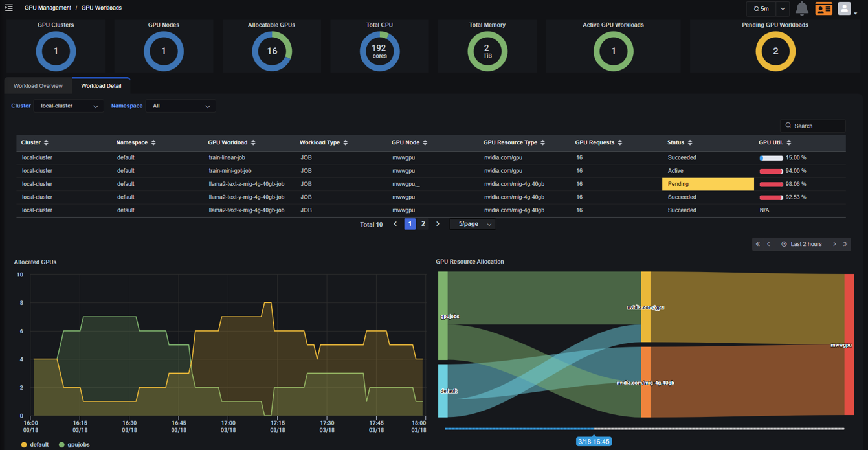Click the llama2-text-x-mig-4g-40gb-job workload

[246, 210]
